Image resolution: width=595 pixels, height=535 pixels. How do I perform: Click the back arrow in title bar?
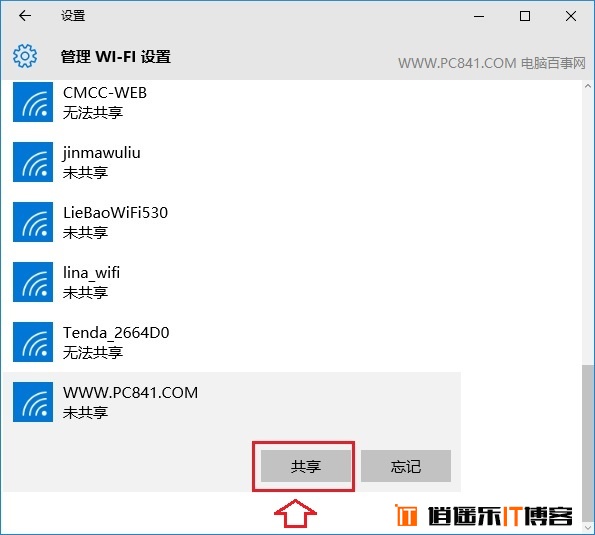tap(25, 16)
